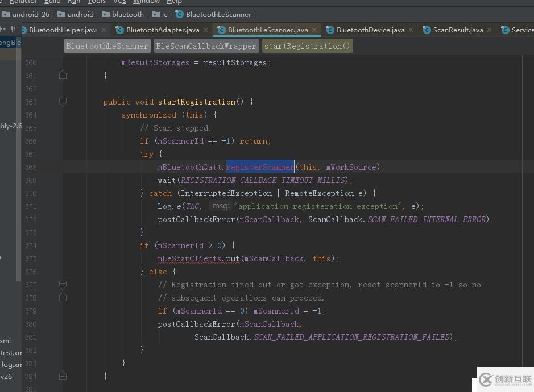This screenshot has height=392, width=534.
Task: Select the startRegistration() structure breadcrumb
Action: [x=307, y=46]
